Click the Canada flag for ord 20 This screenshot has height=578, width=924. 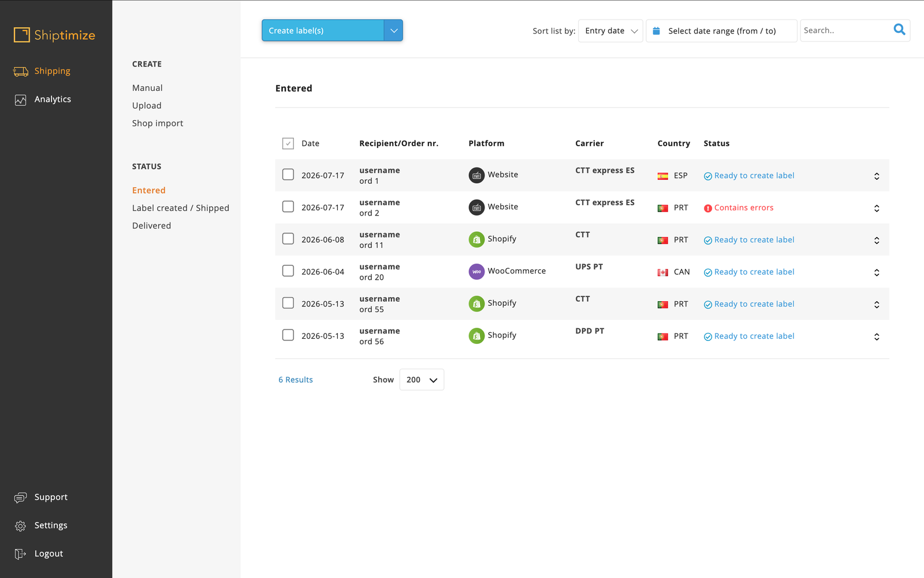663,272
